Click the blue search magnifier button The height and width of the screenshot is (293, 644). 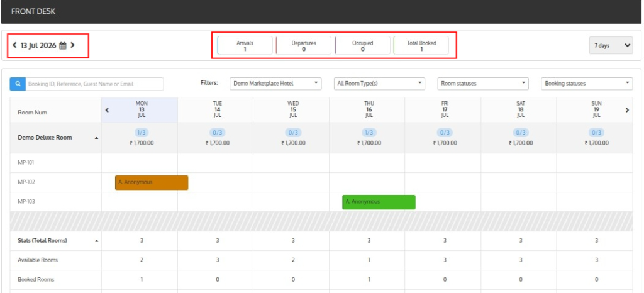tap(18, 84)
